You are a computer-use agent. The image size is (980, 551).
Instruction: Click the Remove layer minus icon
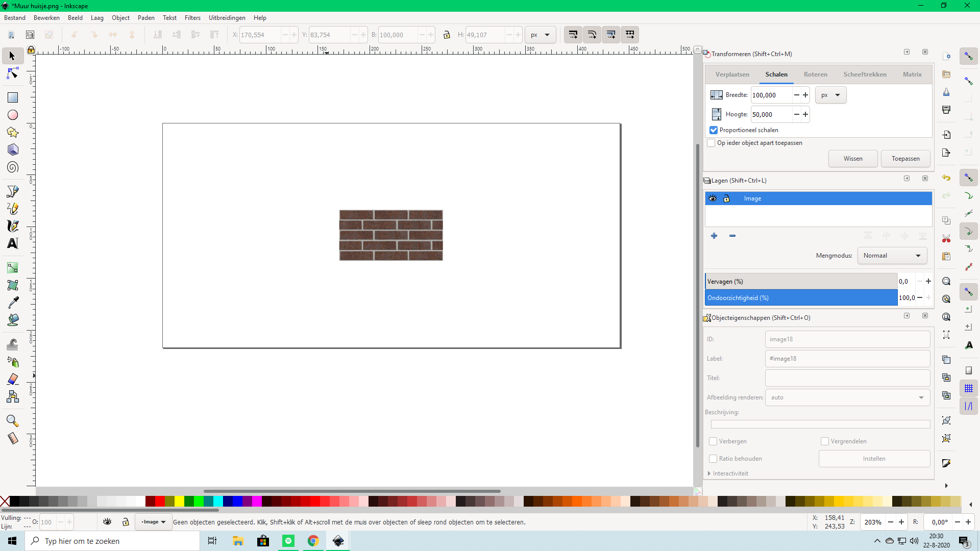pos(732,236)
